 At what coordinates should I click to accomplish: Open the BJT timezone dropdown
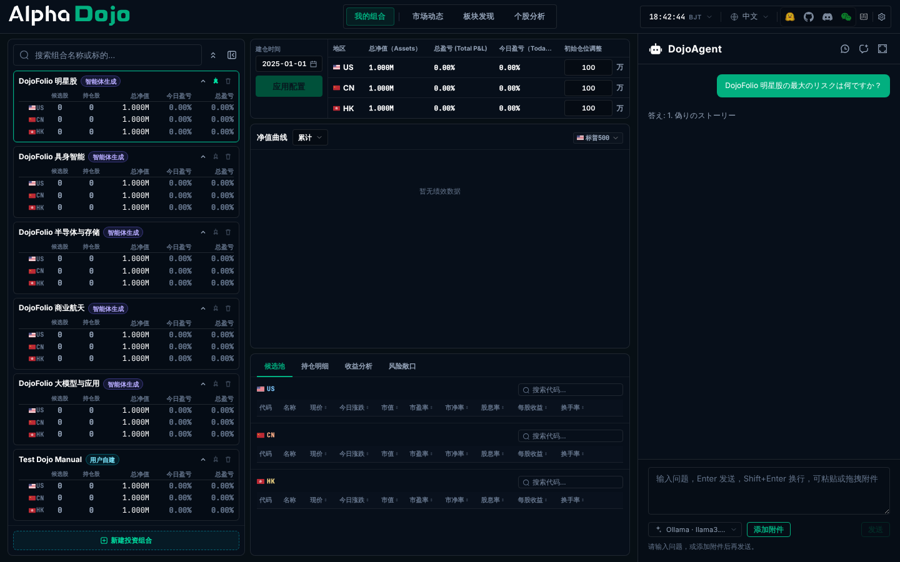point(680,17)
